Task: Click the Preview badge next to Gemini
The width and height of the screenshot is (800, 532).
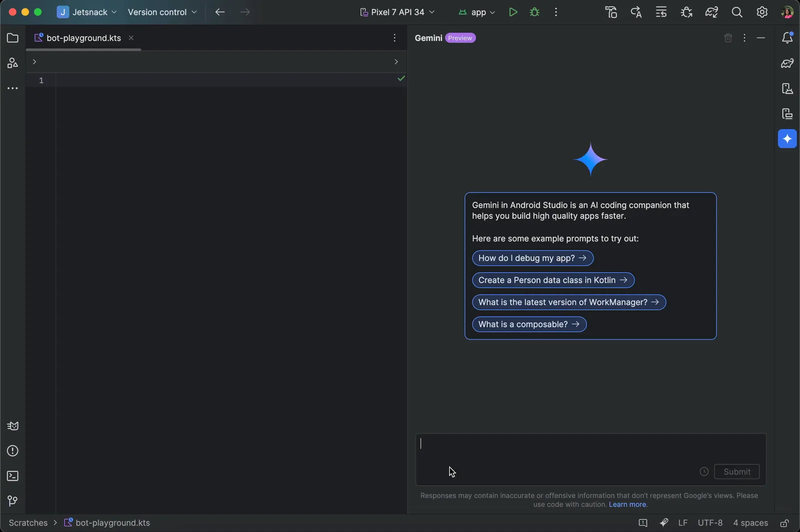Action: coord(460,38)
